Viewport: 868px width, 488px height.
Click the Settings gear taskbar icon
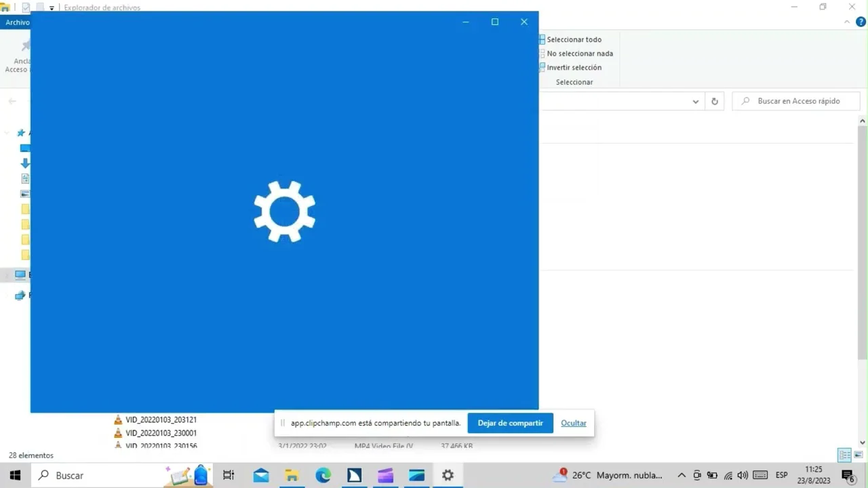pos(448,475)
